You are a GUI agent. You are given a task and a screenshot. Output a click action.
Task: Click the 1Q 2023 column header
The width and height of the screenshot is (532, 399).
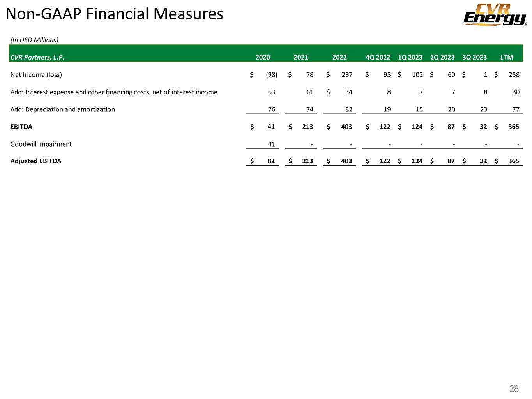pos(410,57)
